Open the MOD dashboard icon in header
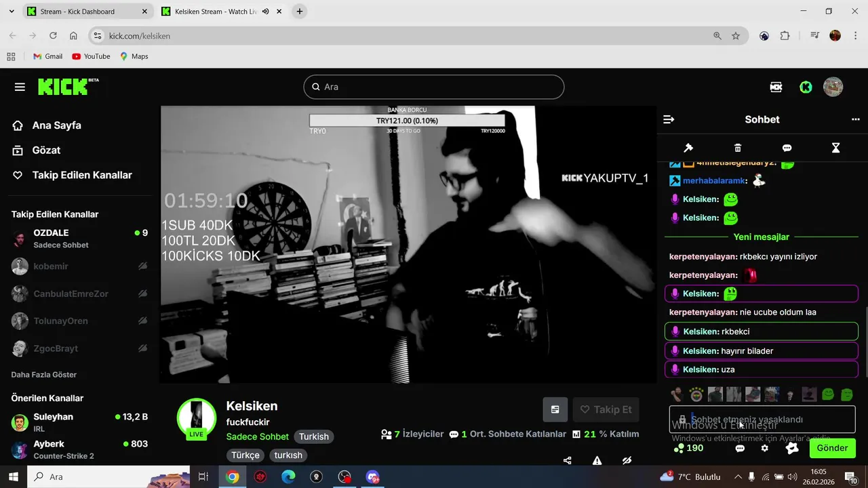The image size is (868, 488). tap(776, 87)
